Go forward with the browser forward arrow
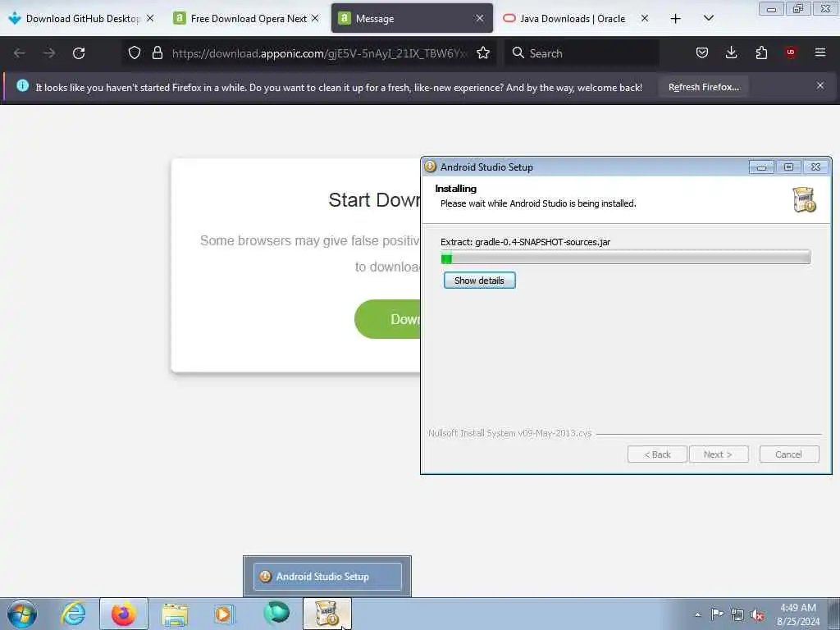 point(48,53)
